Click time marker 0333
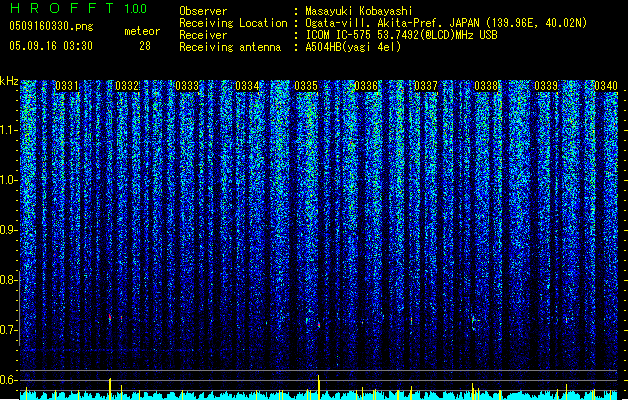The width and height of the screenshot is (629, 400). coord(187,86)
